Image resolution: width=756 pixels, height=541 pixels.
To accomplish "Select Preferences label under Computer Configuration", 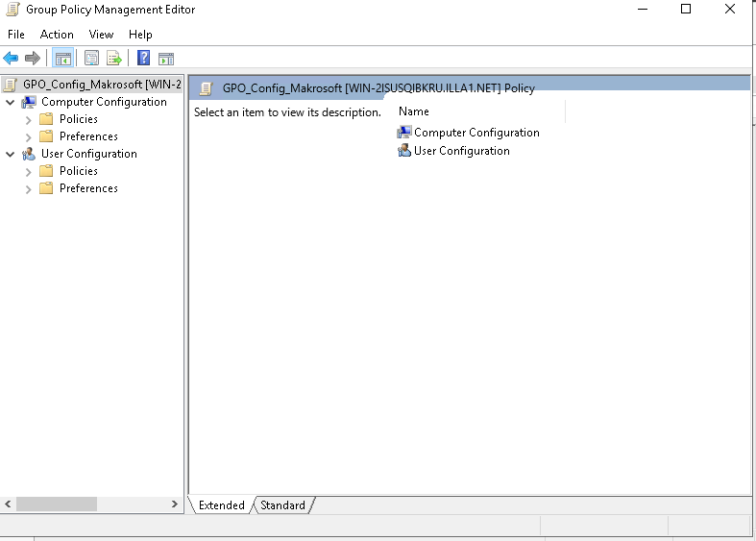I will tap(88, 136).
